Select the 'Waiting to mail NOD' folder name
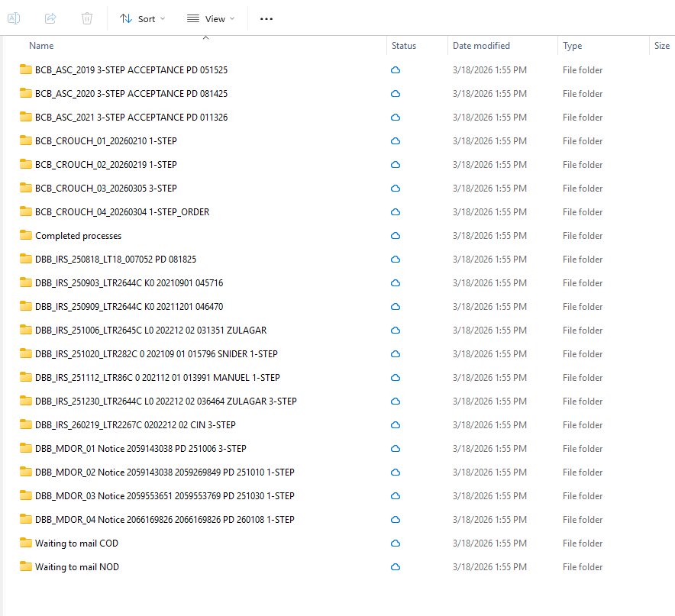The width and height of the screenshot is (675, 616). click(x=77, y=567)
